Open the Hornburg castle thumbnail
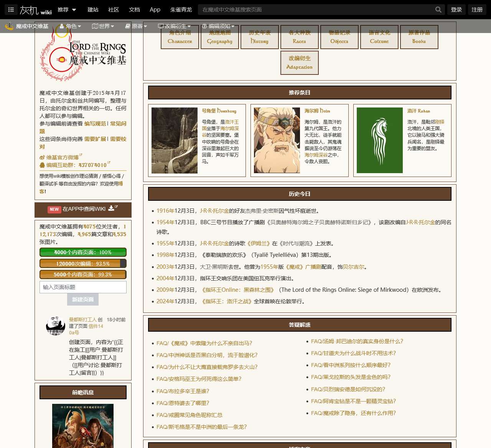Image resolution: width=491 pixels, height=448 pixels. click(175, 141)
